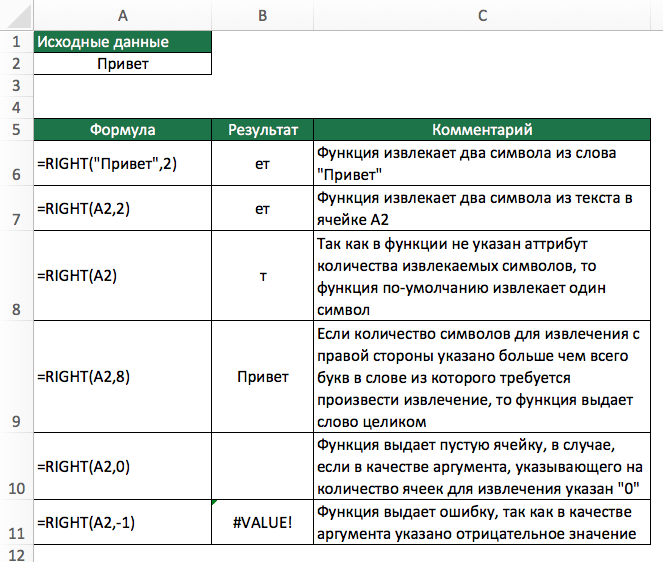
Task: Select row 11 header
Action: click(16, 522)
